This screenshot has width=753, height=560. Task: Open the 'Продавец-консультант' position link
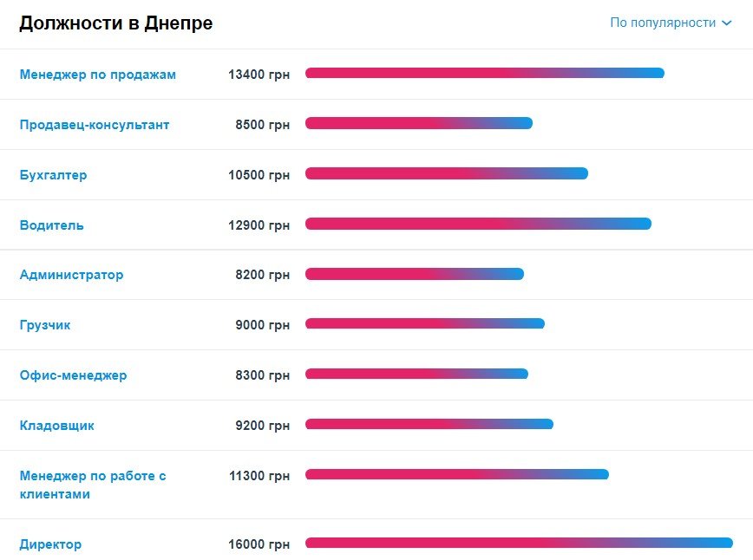pos(95,125)
